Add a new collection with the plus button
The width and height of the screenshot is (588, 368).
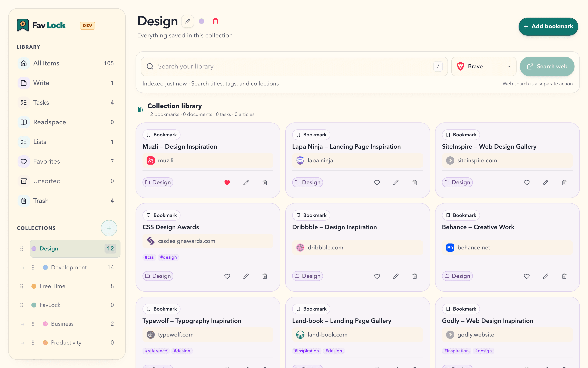(x=109, y=228)
